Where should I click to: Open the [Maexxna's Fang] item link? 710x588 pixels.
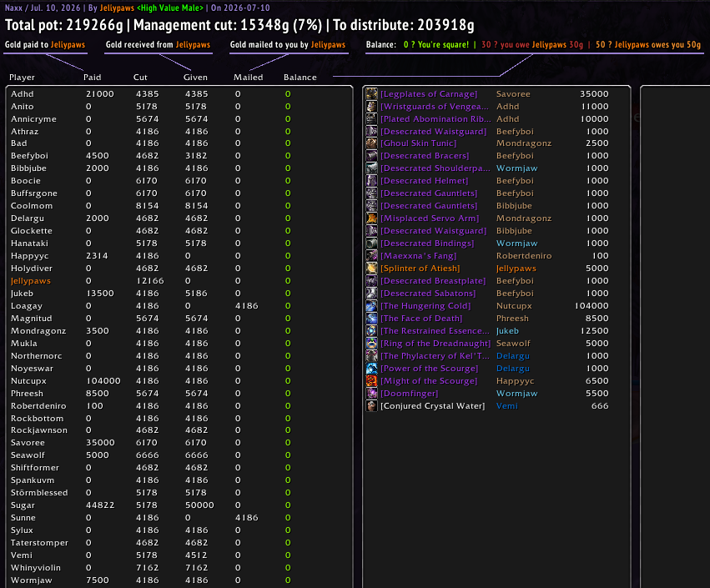coord(418,256)
